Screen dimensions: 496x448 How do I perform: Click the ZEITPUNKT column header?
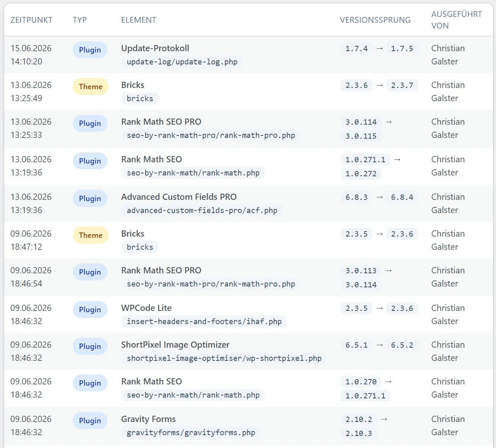(31, 20)
